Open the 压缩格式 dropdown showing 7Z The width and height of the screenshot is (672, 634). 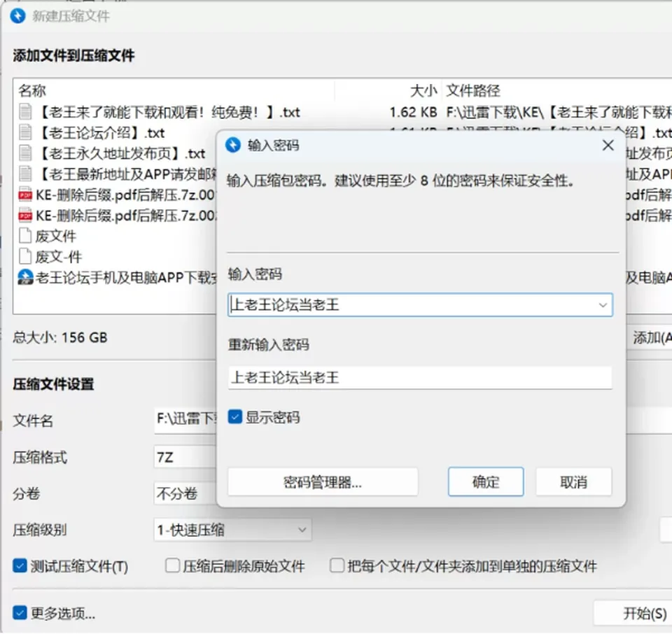point(185,458)
